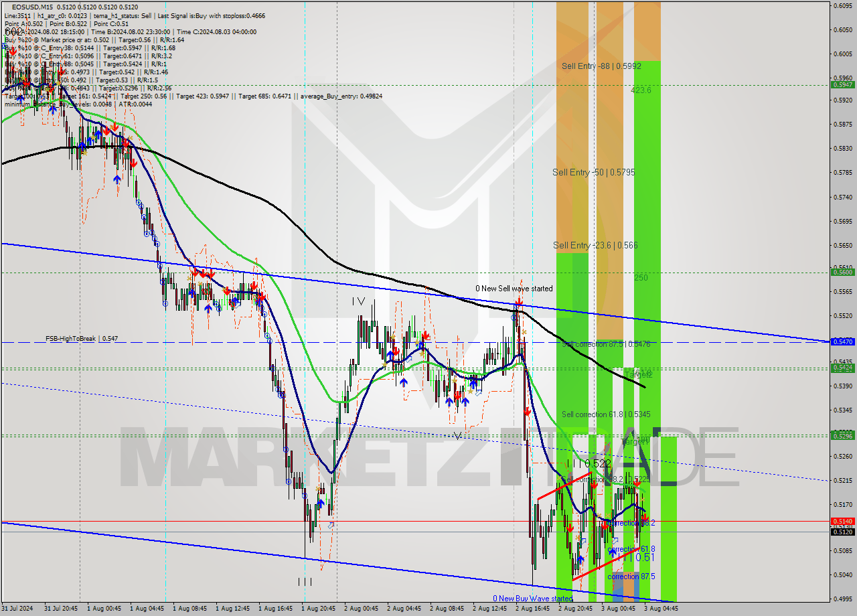857x616 pixels.
Task: Click the 0.6050 price axis value
Action: (x=842, y=29)
